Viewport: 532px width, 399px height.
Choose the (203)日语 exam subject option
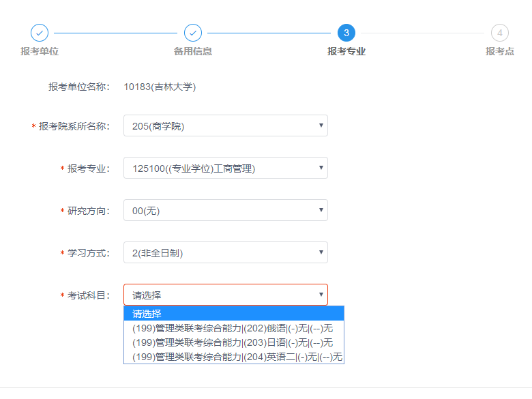tap(233, 342)
